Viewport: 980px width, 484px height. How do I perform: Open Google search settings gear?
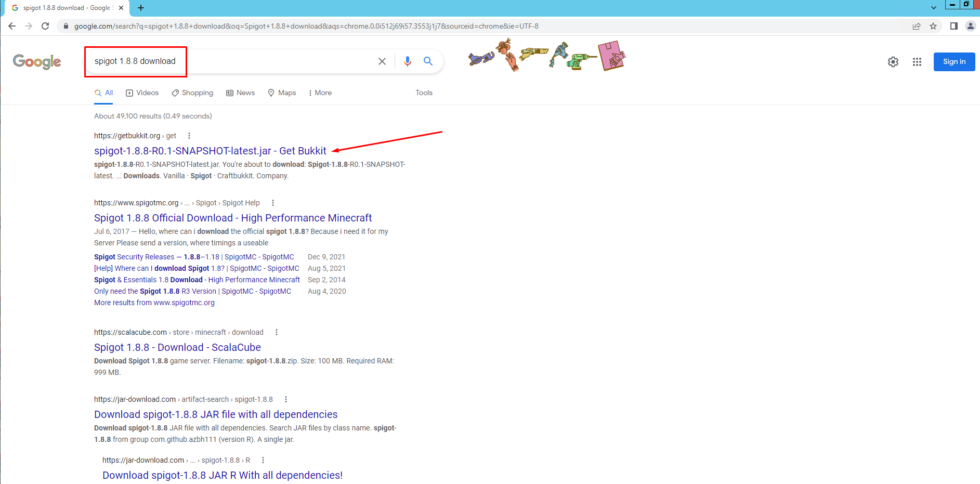tap(893, 62)
